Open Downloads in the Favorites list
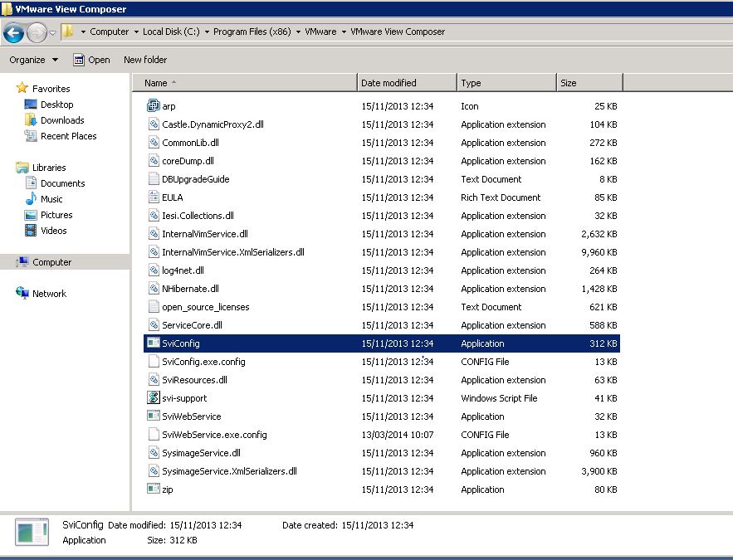Viewport: 733px width, 560px height. pyautogui.click(x=62, y=120)
